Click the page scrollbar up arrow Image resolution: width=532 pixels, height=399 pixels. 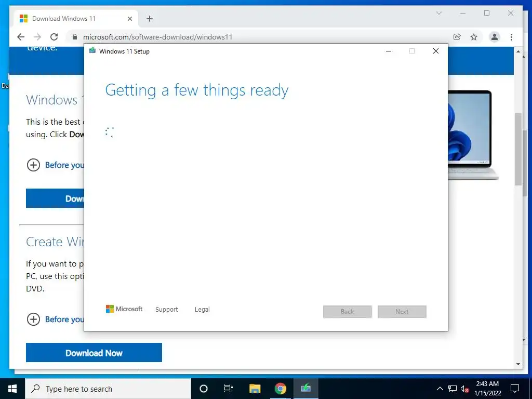(x=518, y=51)
